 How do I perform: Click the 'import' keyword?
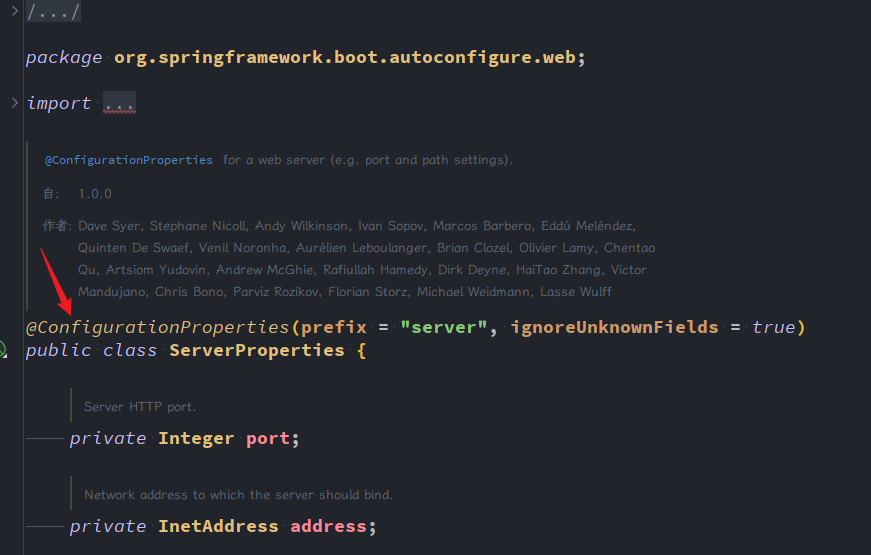point(58,103)
